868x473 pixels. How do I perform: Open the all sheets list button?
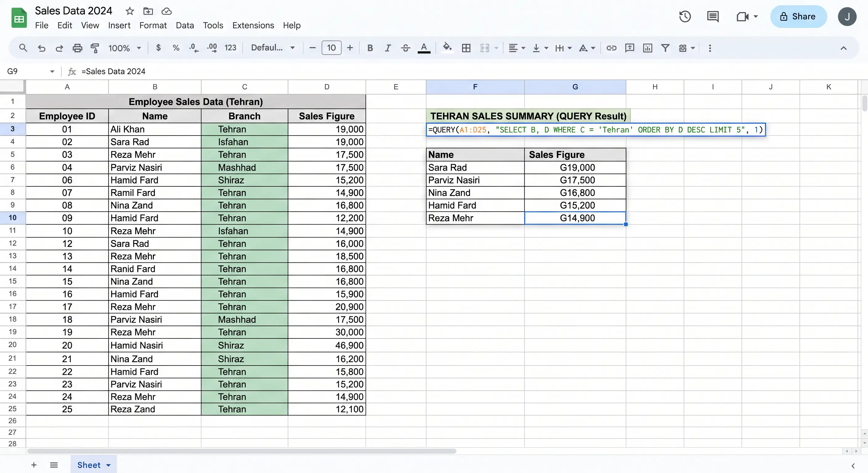pos(54,465)
